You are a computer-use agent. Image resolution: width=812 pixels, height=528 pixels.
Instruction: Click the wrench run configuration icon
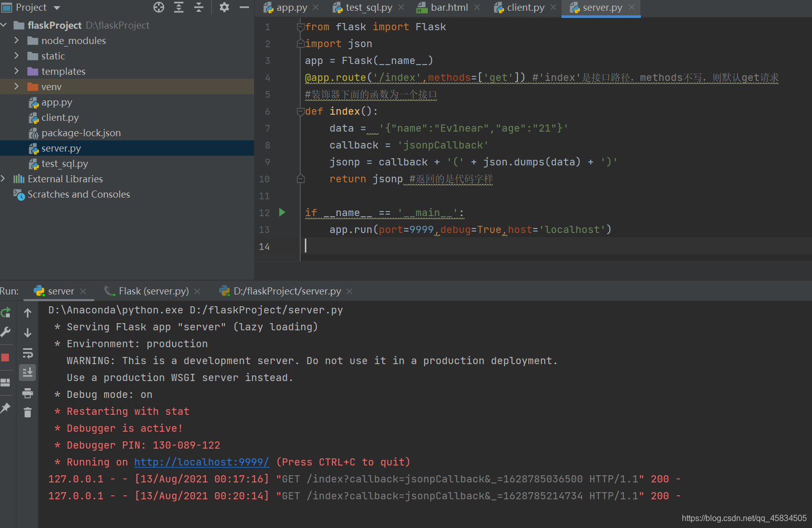(x=6, y=332)
